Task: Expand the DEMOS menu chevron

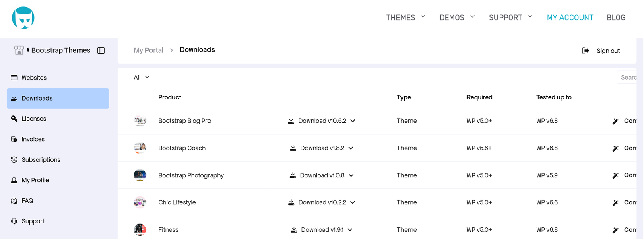Action: pos(473,16)
